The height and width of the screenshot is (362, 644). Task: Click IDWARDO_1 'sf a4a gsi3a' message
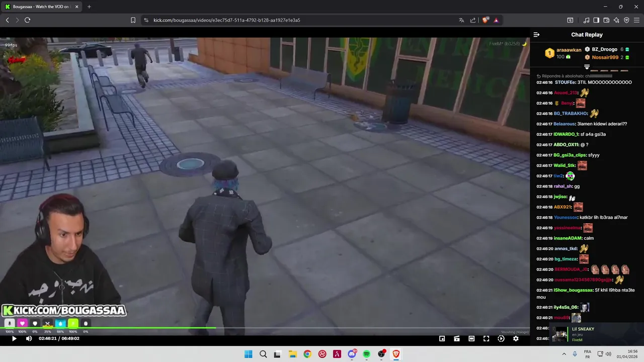pyautogui.click(x=593, y=134)
